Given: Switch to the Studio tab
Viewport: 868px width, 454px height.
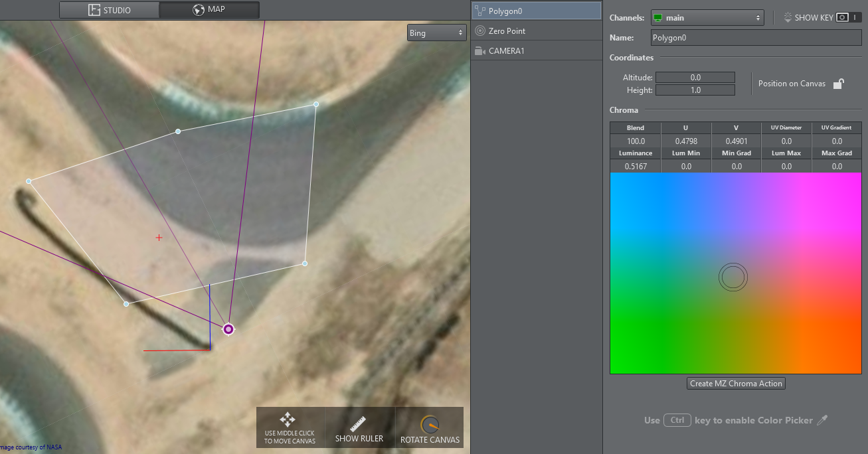Looking at the screenshot, I should click(x=110, y=10).
